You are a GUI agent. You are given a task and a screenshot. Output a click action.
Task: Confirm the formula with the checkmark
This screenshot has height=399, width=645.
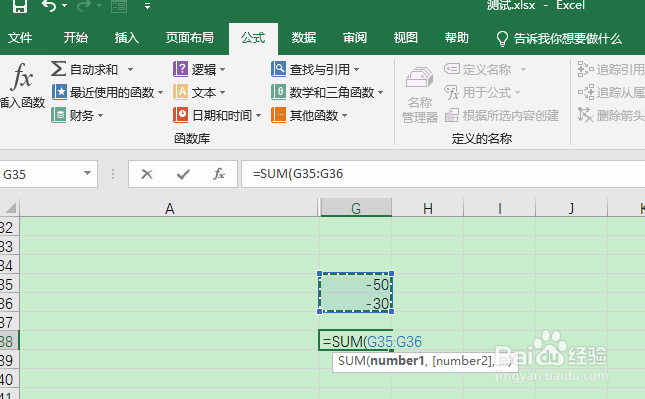pos(183,174)
